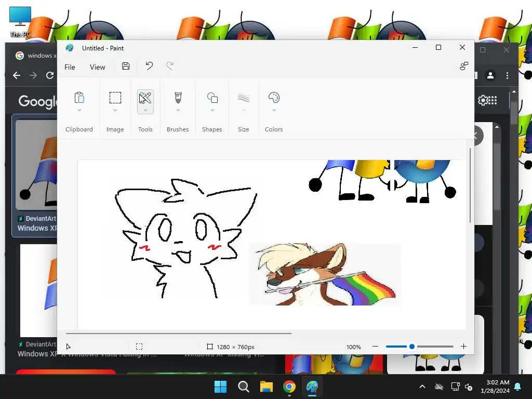Expand the Colors dropdown chevron
Screen dimensions: 532x399
coord(274,110)
